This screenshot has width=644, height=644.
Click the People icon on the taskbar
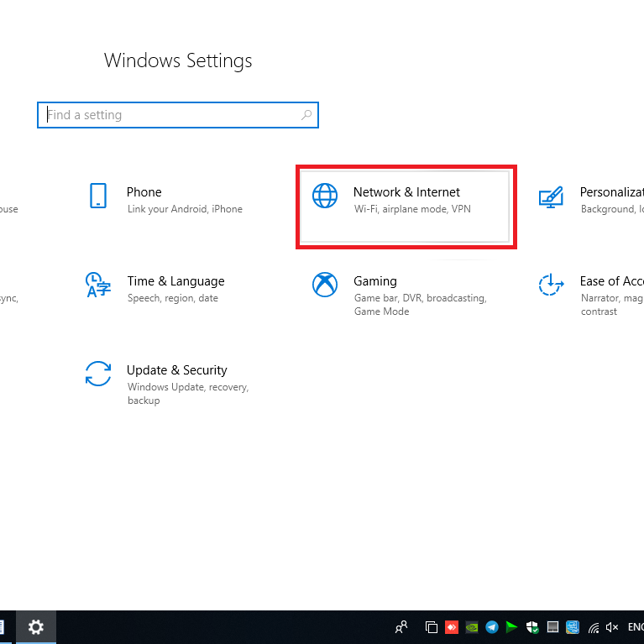point(401,626)
